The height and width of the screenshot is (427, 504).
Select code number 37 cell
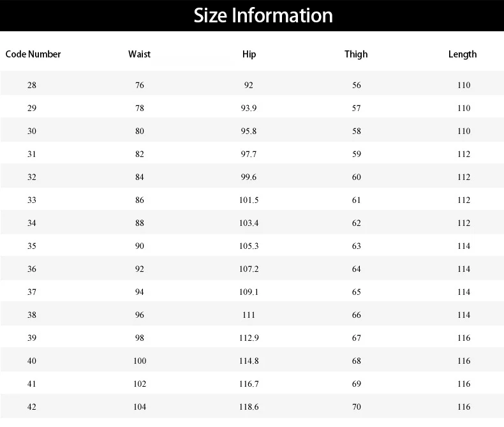coord(32,292)
